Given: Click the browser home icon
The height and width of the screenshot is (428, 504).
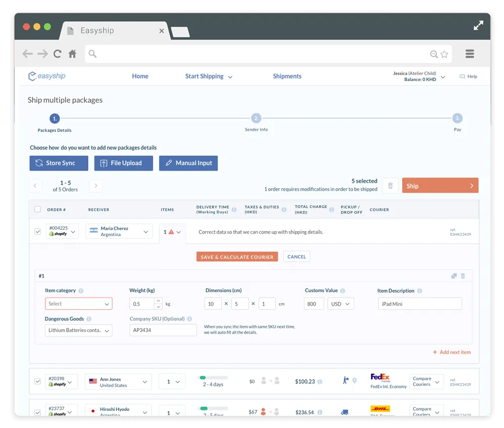Looking at the screenshot, I should point(72,53).
